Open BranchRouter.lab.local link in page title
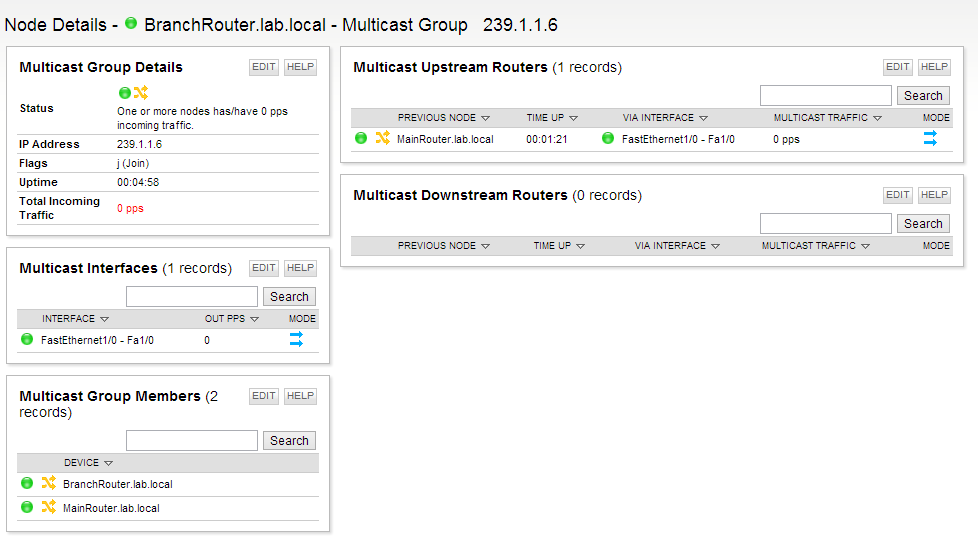 pos(235,24)
